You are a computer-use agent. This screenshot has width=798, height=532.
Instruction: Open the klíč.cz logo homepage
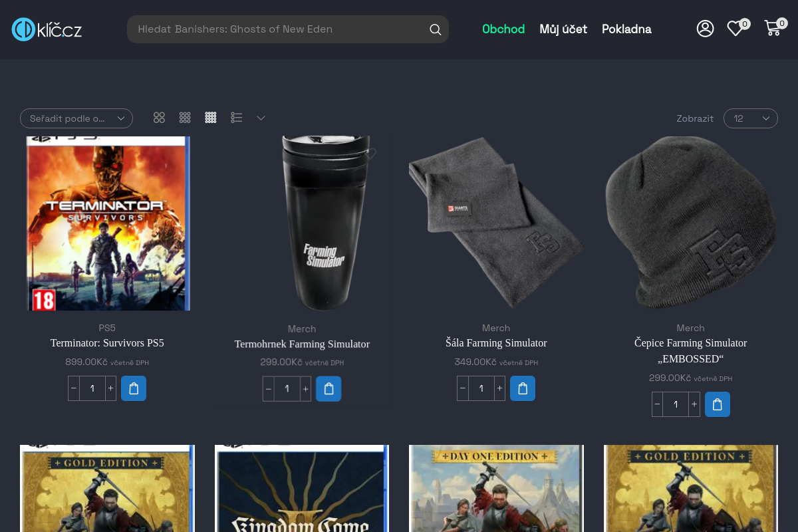47,29
